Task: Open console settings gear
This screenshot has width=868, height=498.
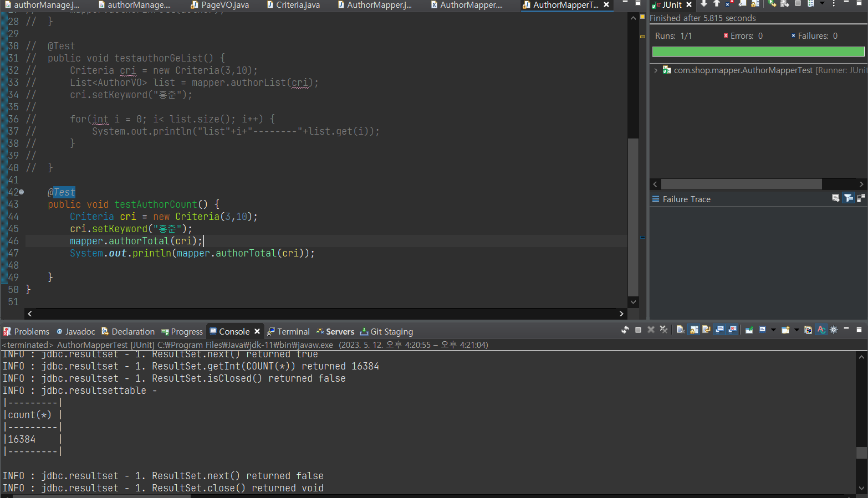Action: pyautogui.click(x=834, y=330)
